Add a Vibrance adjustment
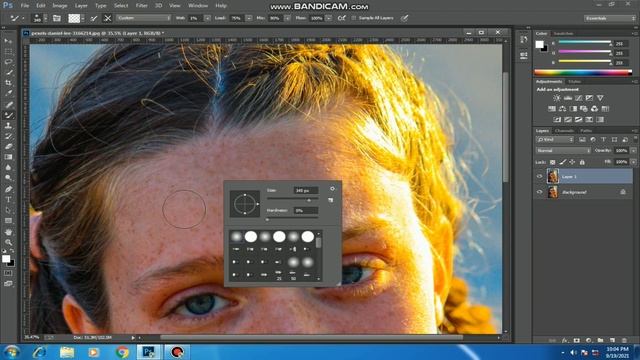Screen dimensions: 640x360 tap(600, 98)
